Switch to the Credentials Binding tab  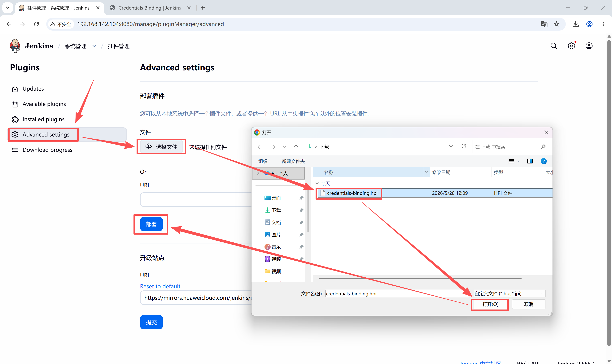[150, 8]
